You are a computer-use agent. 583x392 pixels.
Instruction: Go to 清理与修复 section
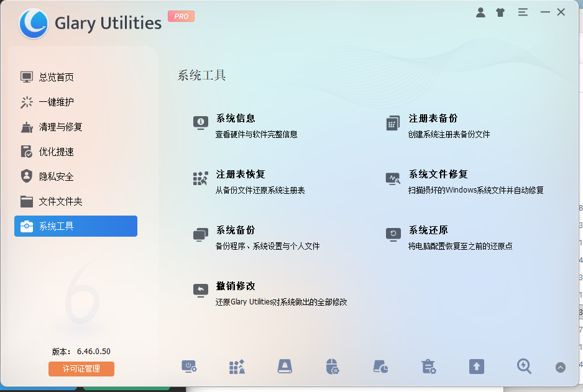pos(76,127)
